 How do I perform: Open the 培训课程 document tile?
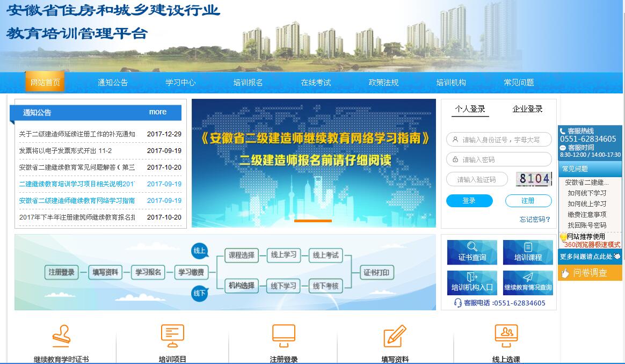pos(528,252)
